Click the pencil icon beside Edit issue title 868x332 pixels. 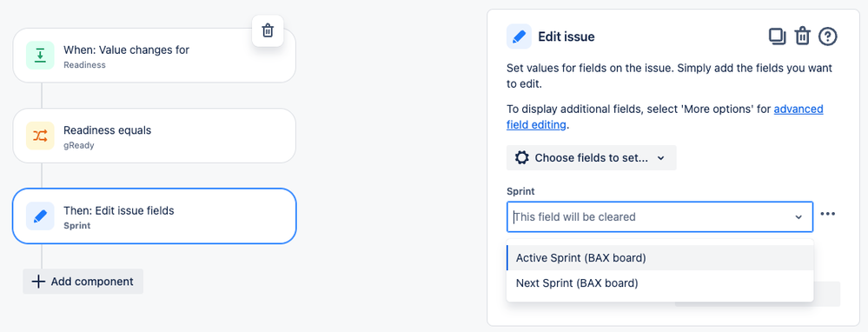tap(519, 37)
